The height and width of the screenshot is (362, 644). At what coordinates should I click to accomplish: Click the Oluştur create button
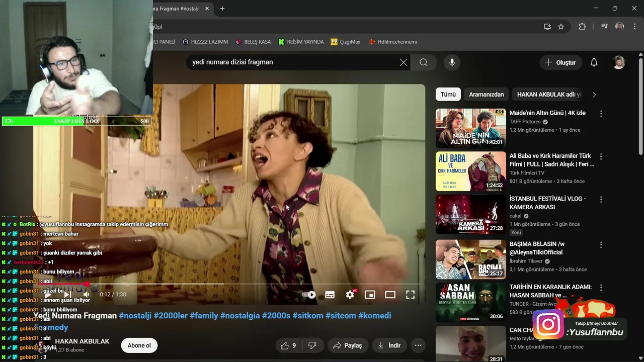560,62
